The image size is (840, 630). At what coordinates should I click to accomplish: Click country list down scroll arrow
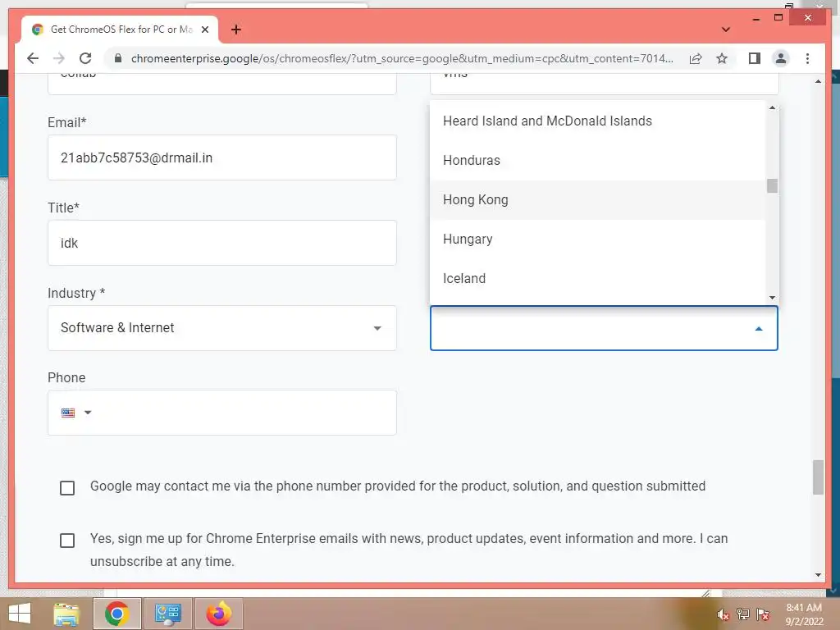pyautogui.click(x=772, y=297)
